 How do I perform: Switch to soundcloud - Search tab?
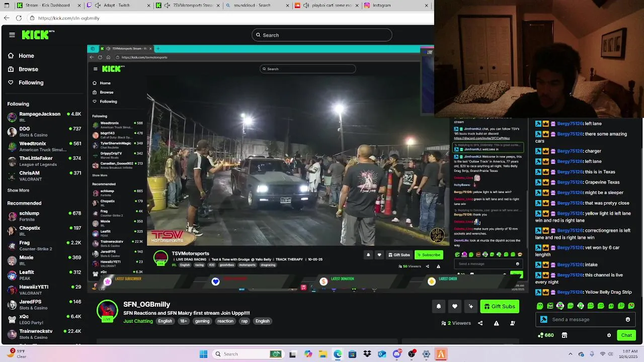(x=257, y=6)
